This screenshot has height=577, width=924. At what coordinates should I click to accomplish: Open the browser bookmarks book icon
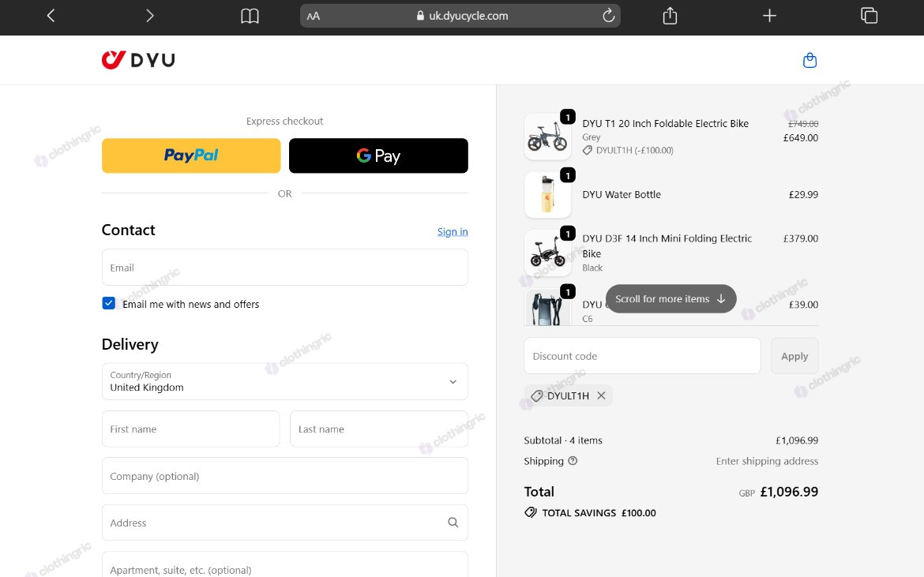250,16
